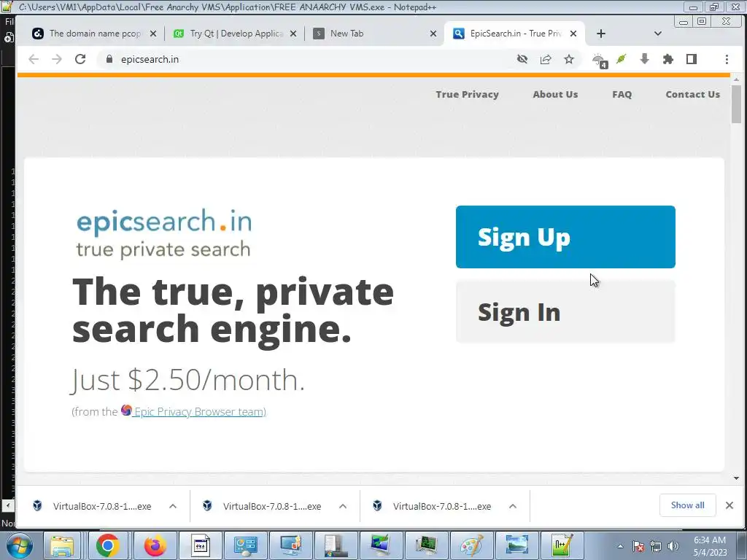Click the crossed-out eye tracking-protection icon
The width and height of the screenshot is (747, 560).
[522, 59]
